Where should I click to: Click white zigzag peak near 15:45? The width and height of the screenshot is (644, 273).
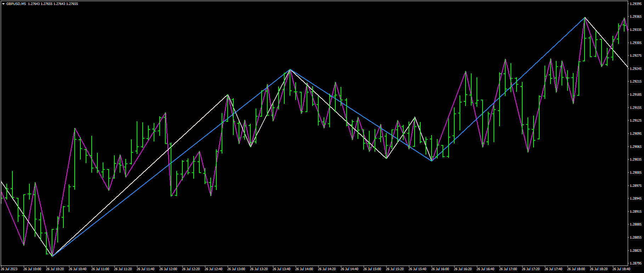415,117
